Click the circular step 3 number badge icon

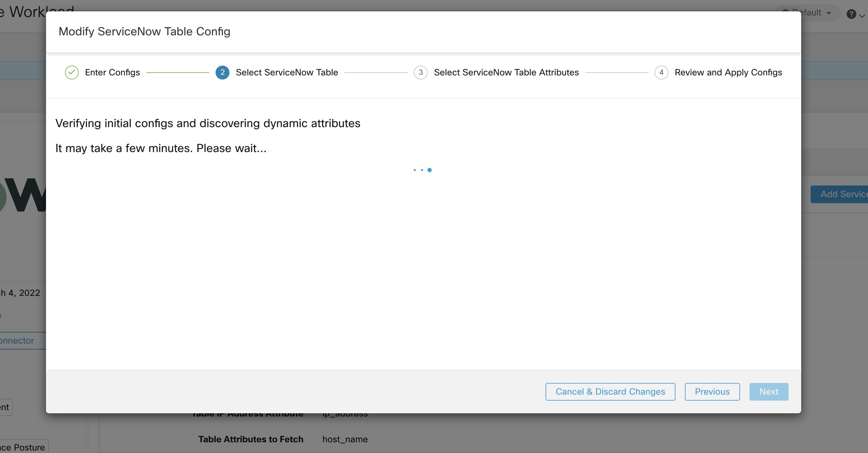(420, 73)
